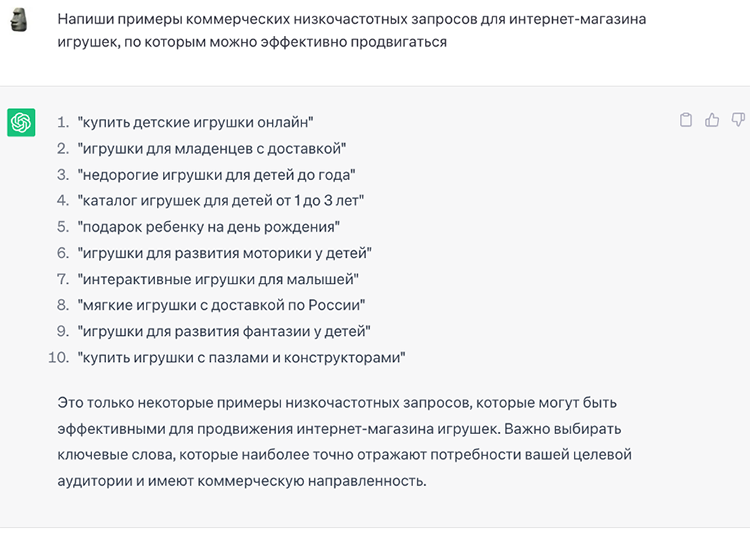Click the user profile avatar image
The height and width of the screenshot is (533, 750).
point(21,21)
